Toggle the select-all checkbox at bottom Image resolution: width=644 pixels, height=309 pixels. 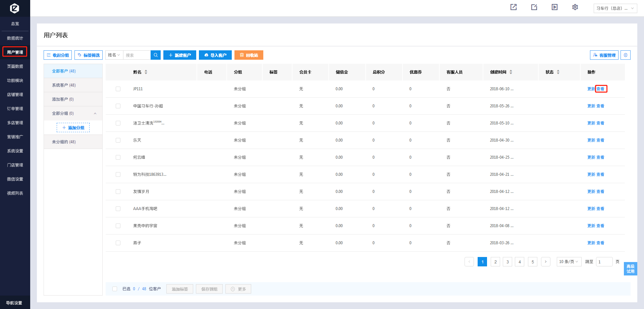click(x=115, y=289)
